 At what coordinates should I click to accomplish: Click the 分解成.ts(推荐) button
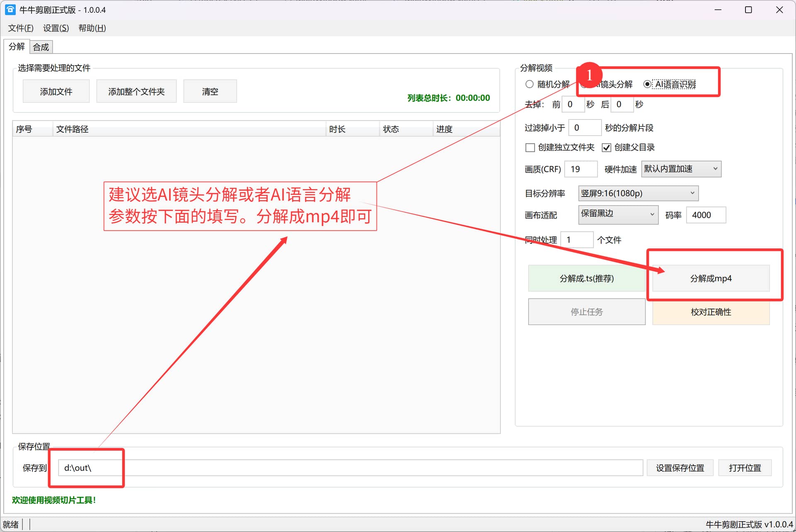(x=586, y=278)
